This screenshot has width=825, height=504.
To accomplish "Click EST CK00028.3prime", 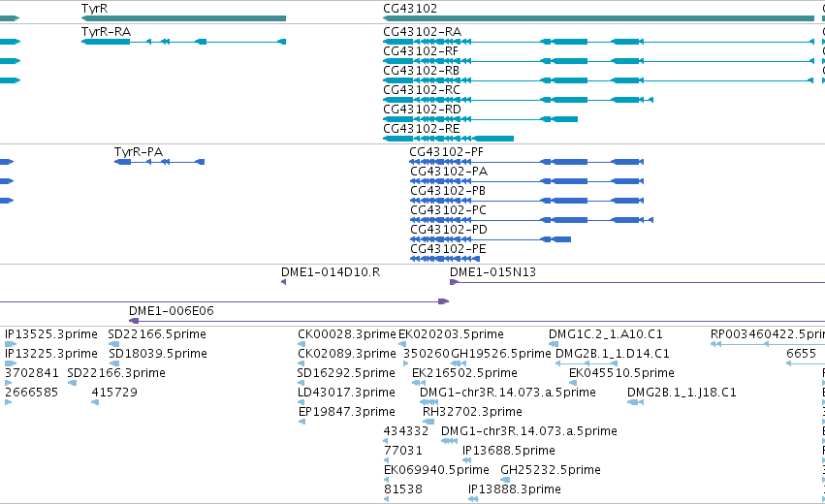I will click(346, 334).
